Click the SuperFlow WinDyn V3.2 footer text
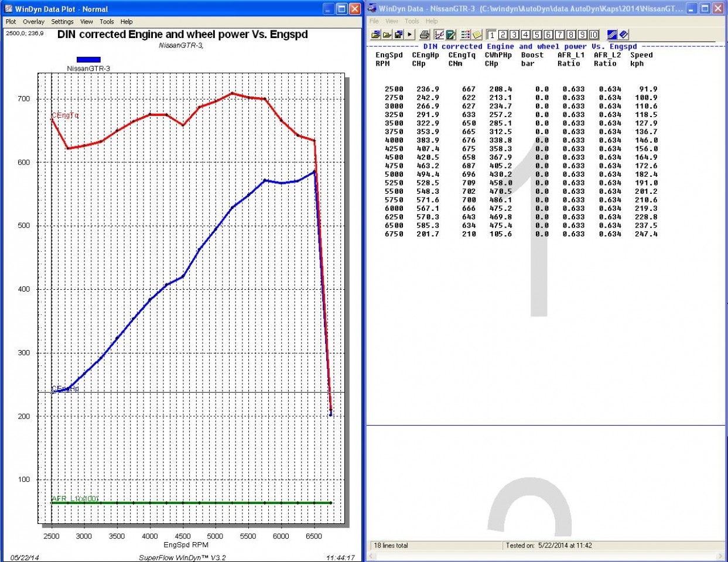 [182, 558]
